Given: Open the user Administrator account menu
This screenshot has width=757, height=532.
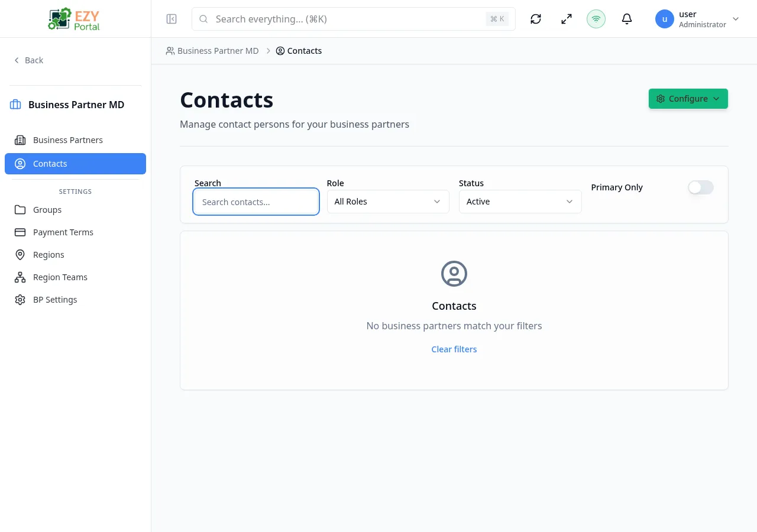Looking at the screenshot, I should (698, 19).
